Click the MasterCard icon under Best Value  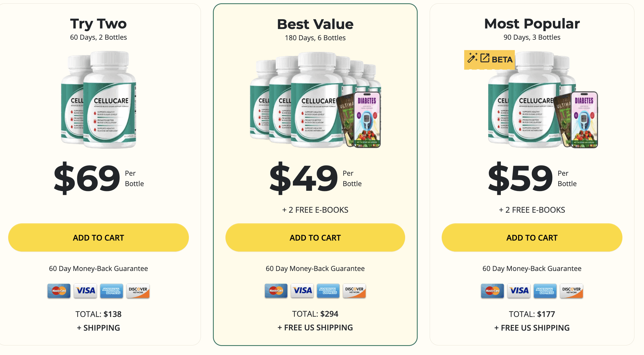(x=276, y=291)
